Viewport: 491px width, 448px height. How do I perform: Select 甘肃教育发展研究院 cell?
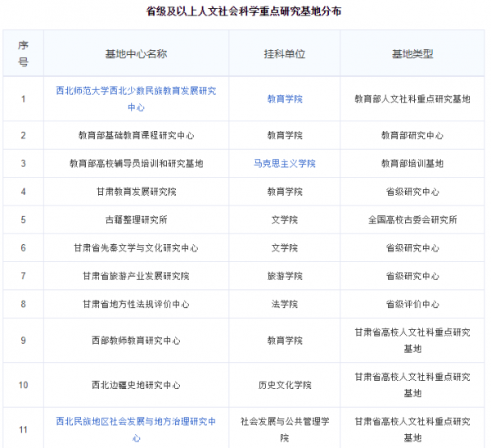[x=136, y=192]
